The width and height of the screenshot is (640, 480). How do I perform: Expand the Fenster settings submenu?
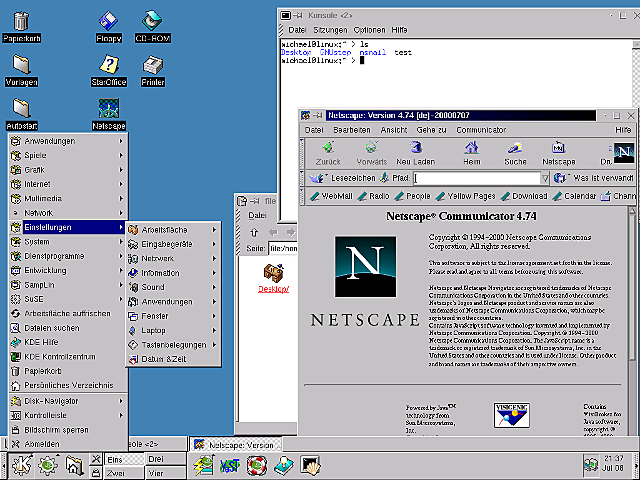point(173,316)
